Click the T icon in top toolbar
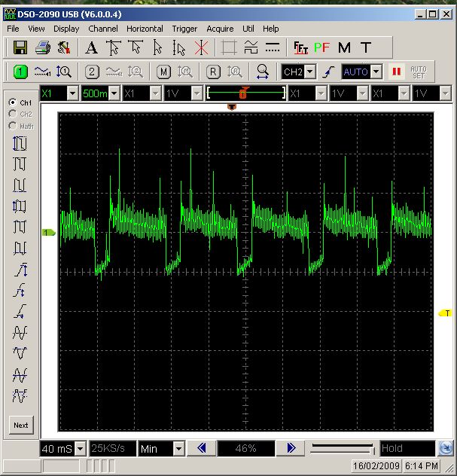Image resolution: width=457 pixels, height=476 pixels. [366, 47]
